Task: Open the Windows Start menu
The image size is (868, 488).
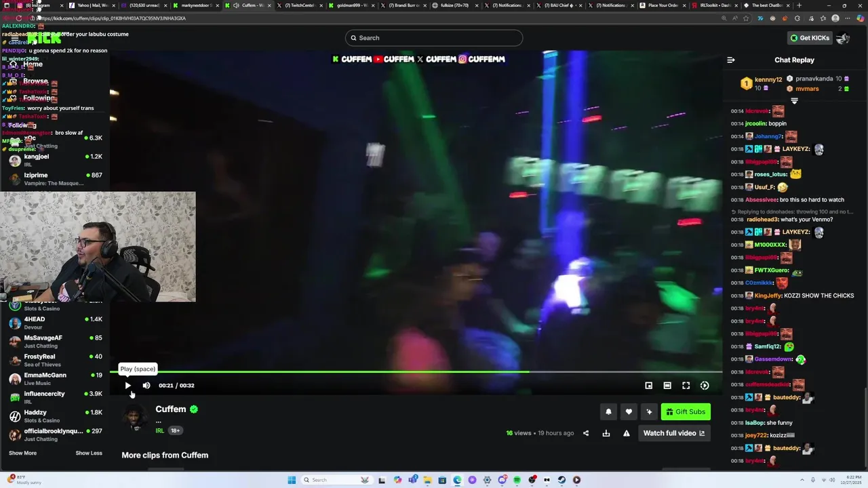Action: point(292,480)
